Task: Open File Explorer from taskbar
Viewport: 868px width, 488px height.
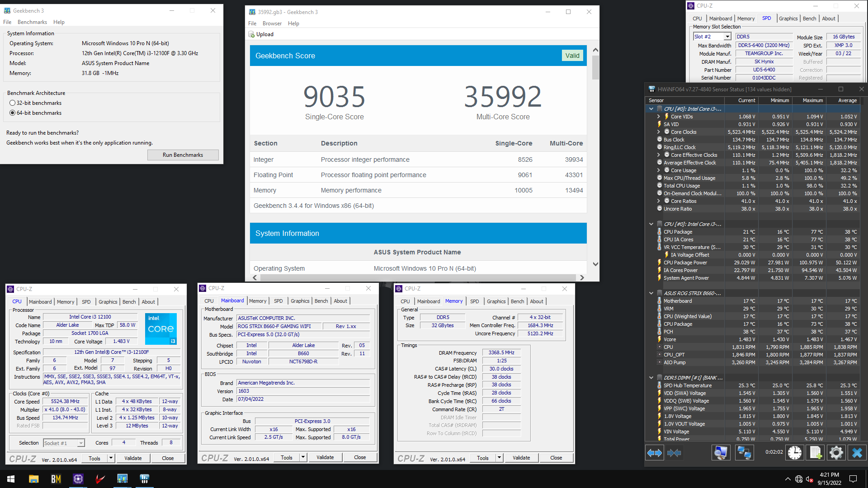Action: [x=34, y=479]
